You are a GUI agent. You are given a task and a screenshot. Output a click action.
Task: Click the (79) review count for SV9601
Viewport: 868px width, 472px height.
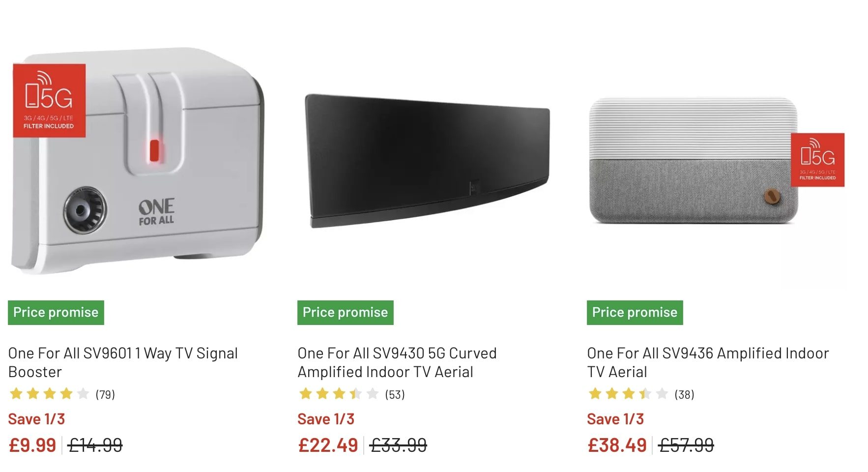(105, 394)
